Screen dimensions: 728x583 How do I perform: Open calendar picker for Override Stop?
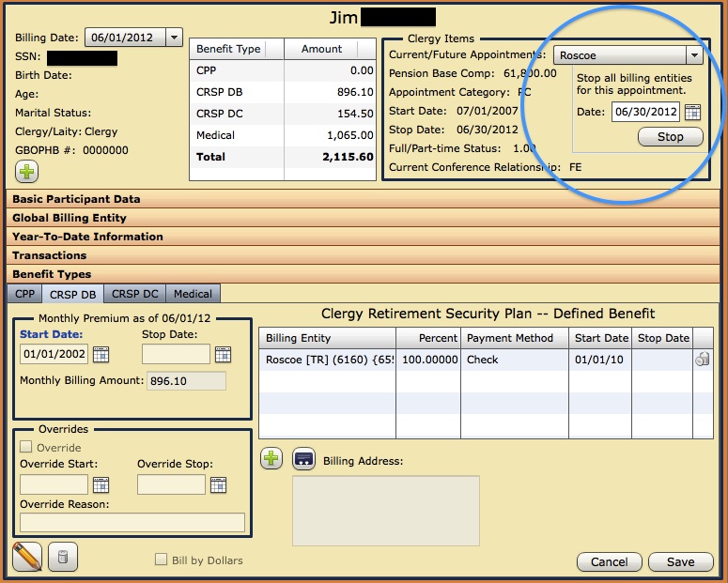(x=218, y=485)
